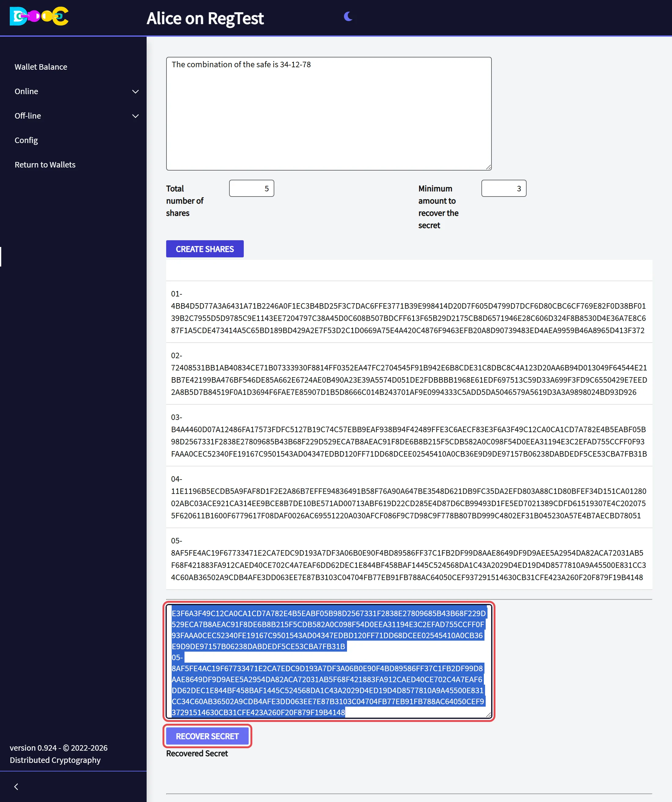Viewport: 672px width, 802px height.
Task: Select share 05- row in list
Action: [409, 559]
